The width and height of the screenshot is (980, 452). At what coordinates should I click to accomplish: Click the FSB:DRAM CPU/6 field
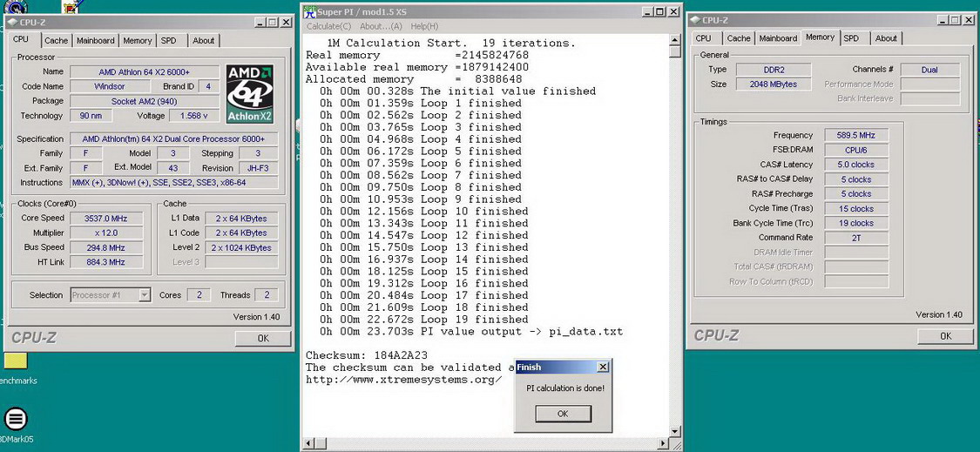[x=857, y=150]
